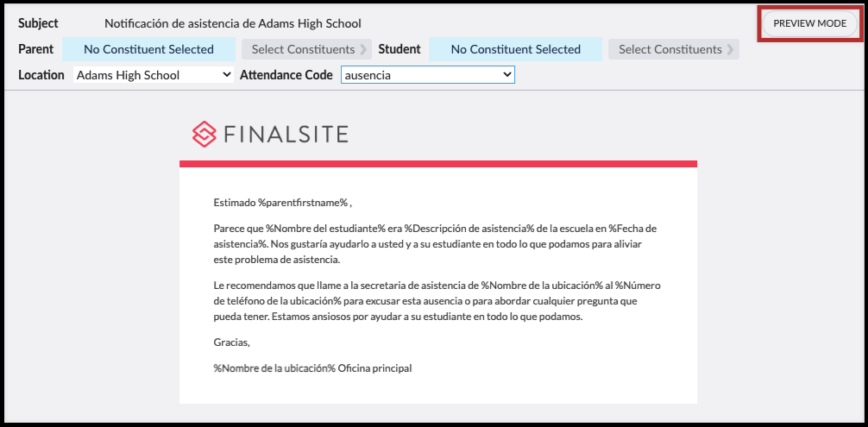
Task: Click the chevron after Parent Select Constituents
Action: [363, 49]
